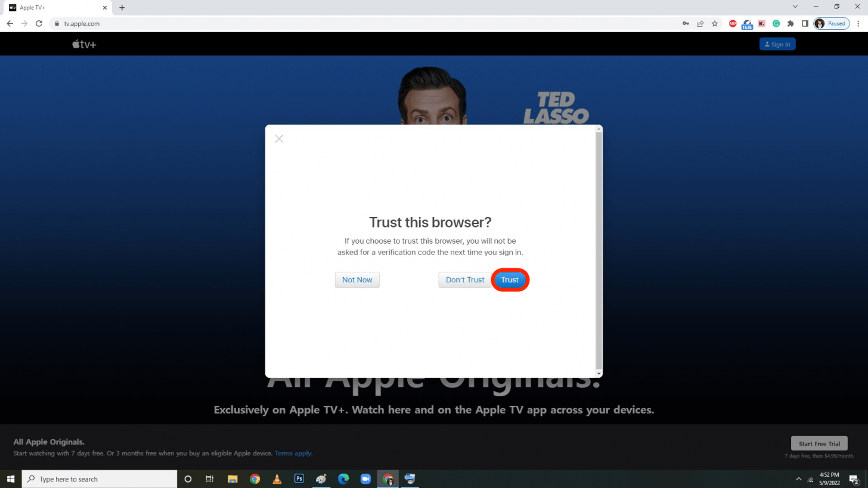
Task: Go back with browser back arrow
Action: click(10, 23)
